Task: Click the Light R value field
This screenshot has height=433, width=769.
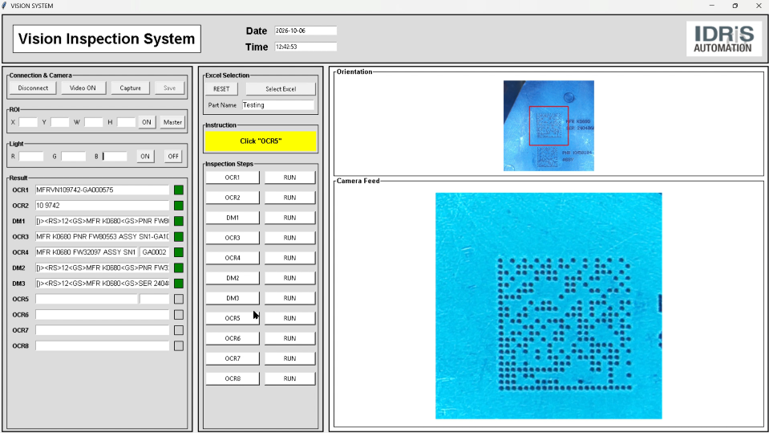Action: coord(31,156)
